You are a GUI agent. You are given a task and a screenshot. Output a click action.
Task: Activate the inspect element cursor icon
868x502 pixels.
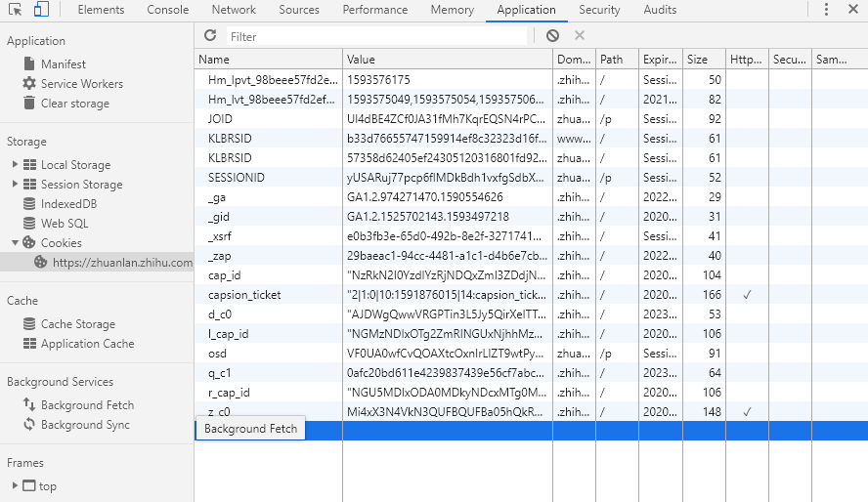(15, 10)
